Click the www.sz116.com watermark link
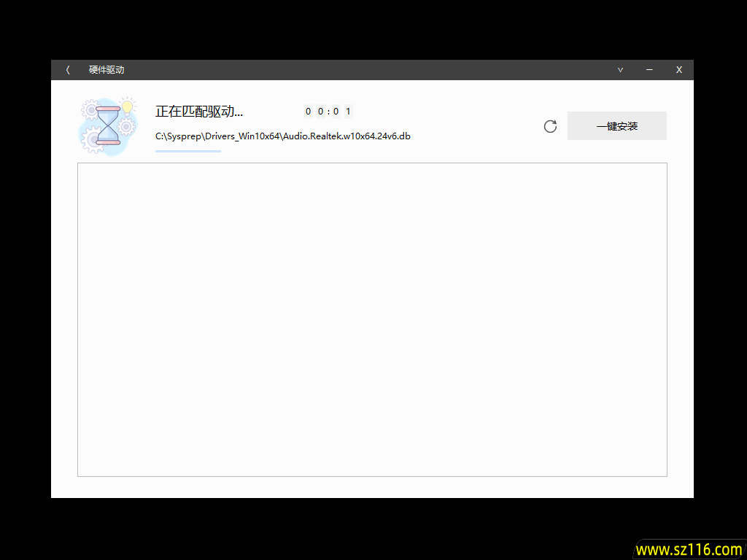 (x=688, y=549)
